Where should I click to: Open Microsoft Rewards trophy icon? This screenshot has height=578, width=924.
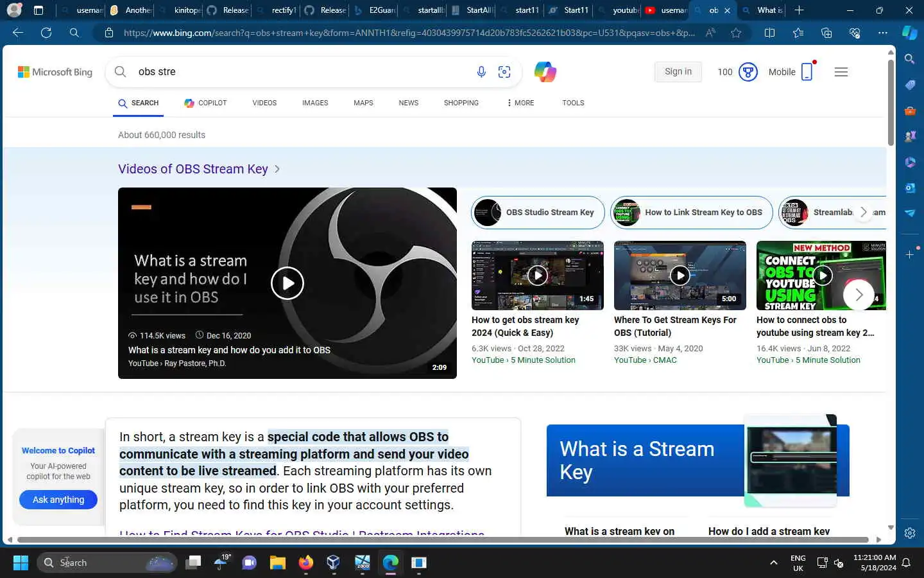pyautogui.click(x=748, y=72)
